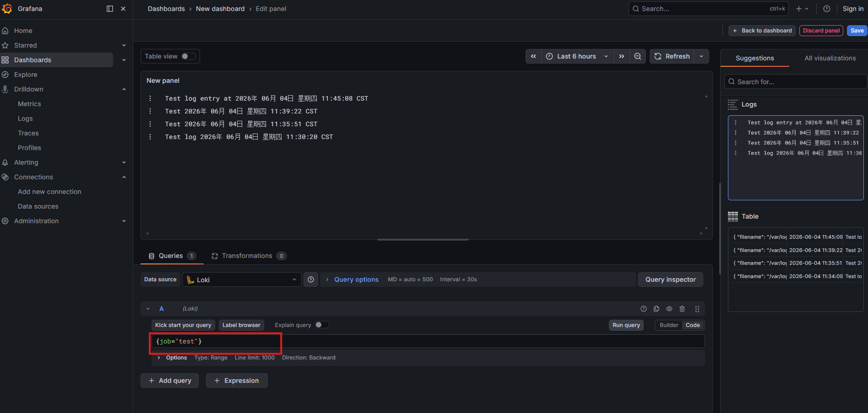Open menu for log line 11:39:22
The image size is (868, 413).
click(x=150, y=111)
